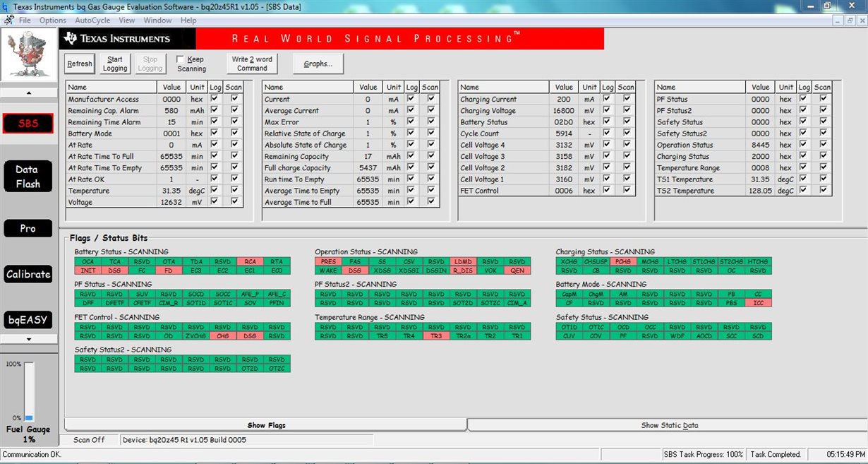868x464 pixels.
Task: Toggle Scan checkbox for Max Error row
Action: [x=430, y=121]
